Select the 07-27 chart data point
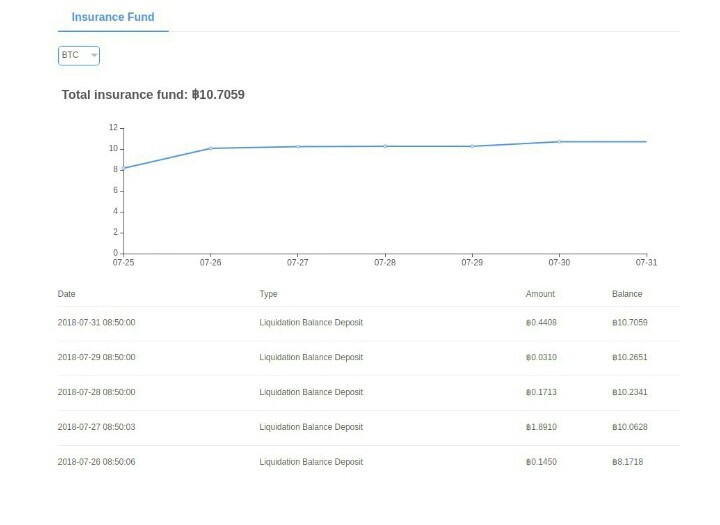The height and width of the screenshot is (525, 720). [298, 147]
